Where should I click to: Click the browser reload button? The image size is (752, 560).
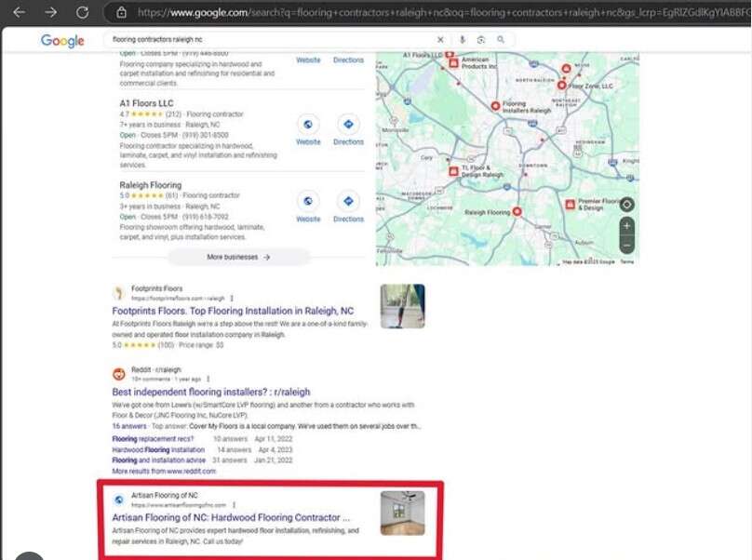(x=82, y=12)
